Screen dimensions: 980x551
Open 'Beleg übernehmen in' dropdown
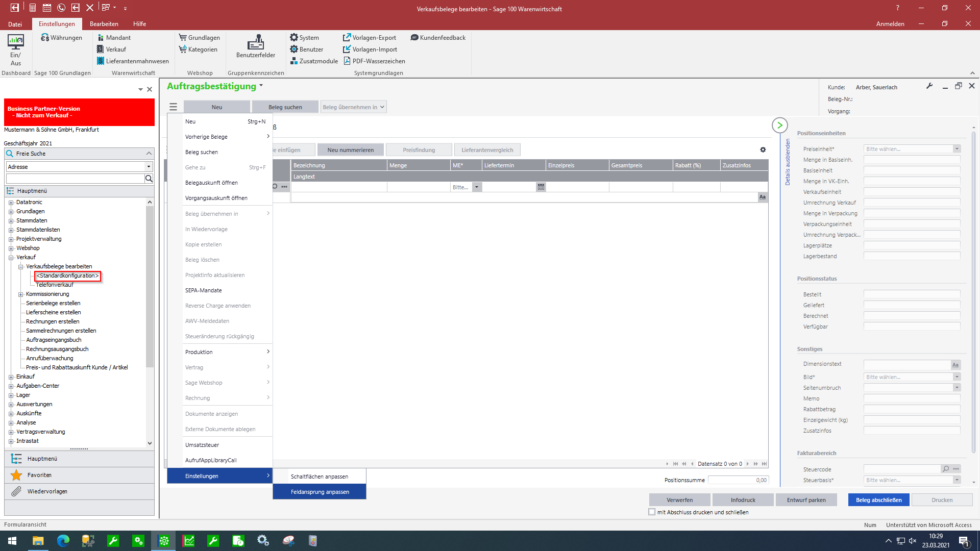(353, 107)
